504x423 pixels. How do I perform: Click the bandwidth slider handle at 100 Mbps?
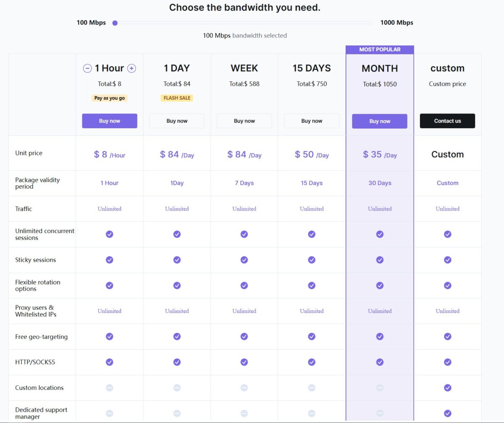coord(115,23)
